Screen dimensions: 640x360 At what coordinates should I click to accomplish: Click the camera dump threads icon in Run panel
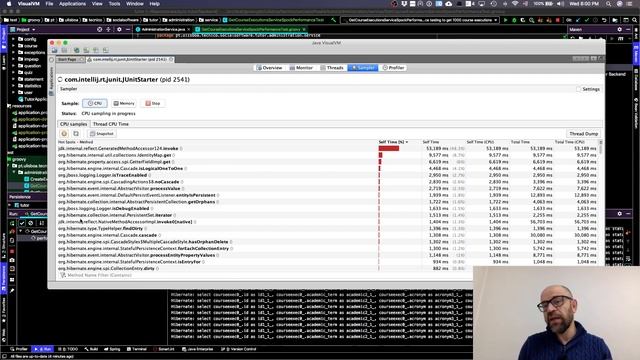pos(12,260)
